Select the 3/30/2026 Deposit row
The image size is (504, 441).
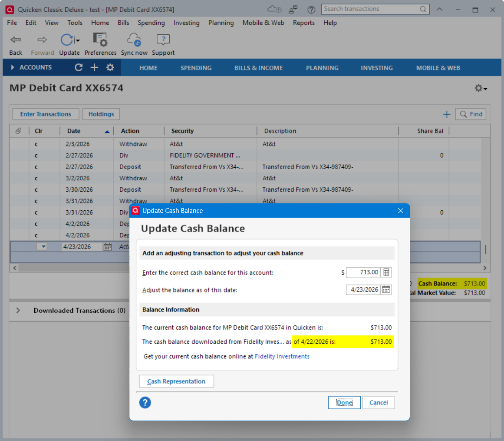pyautogui.click(x=245, y=189)
